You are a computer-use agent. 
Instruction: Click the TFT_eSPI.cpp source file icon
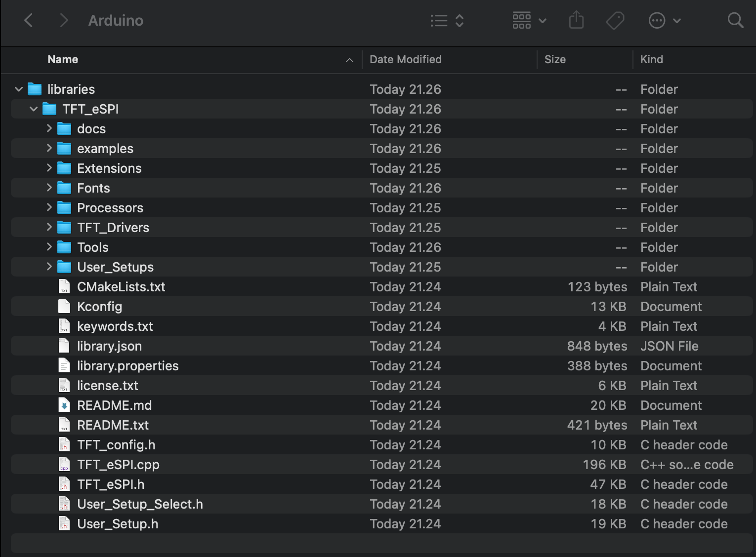tap(64, 465)
